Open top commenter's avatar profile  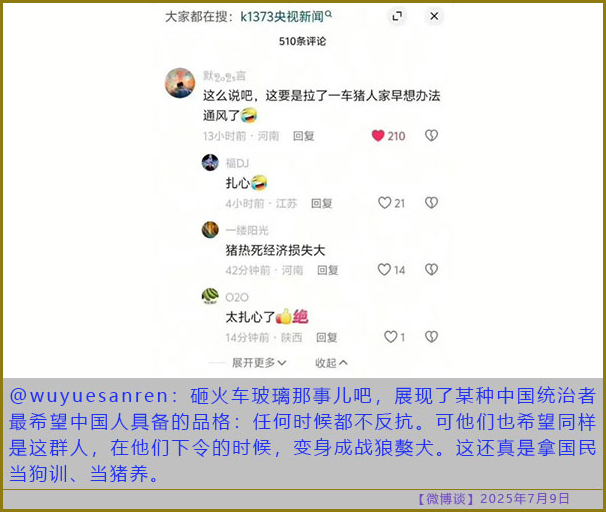point(180,83)
